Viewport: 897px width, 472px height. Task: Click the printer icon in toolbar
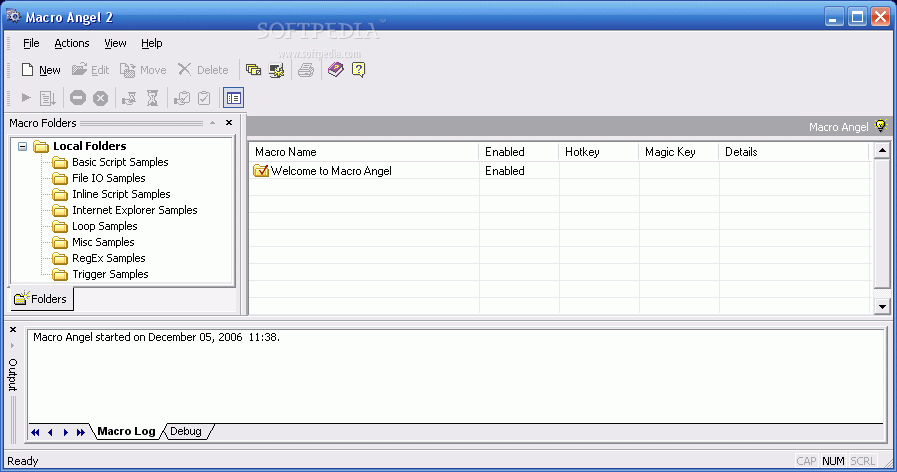pyautogui.click(x=306, y=70)
